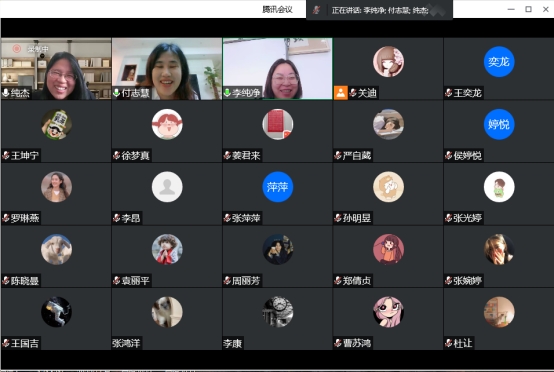
Task: Click the orange host badge next to 关迪
Action: click(341, 93)
